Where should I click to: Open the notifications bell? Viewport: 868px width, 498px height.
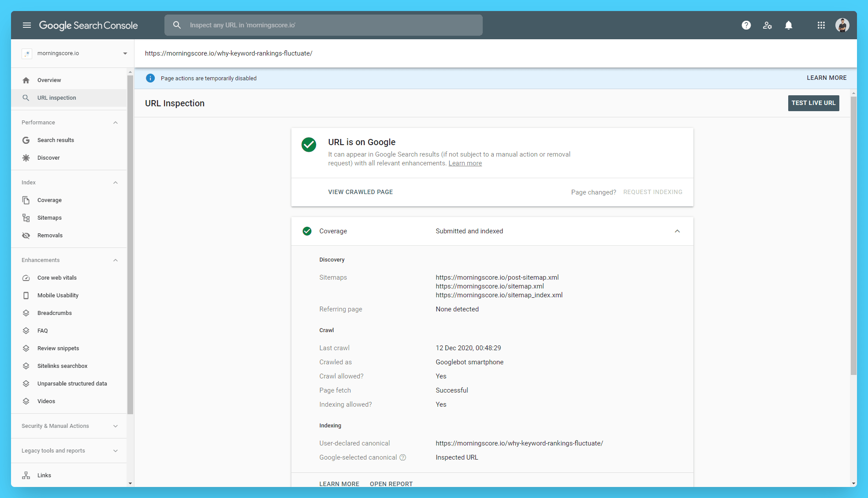click(788, 25)
